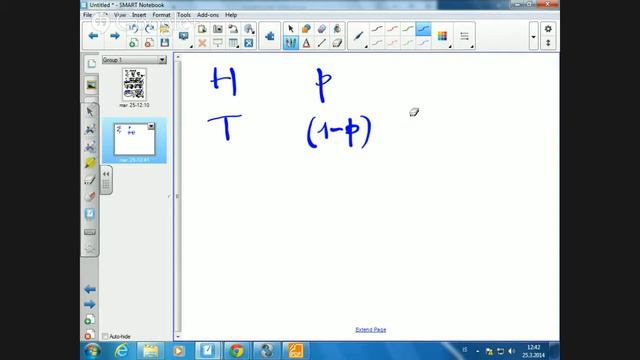Move toolbar with the up-down arrow icon
The image size is (640, 360).
click(548, 43)
